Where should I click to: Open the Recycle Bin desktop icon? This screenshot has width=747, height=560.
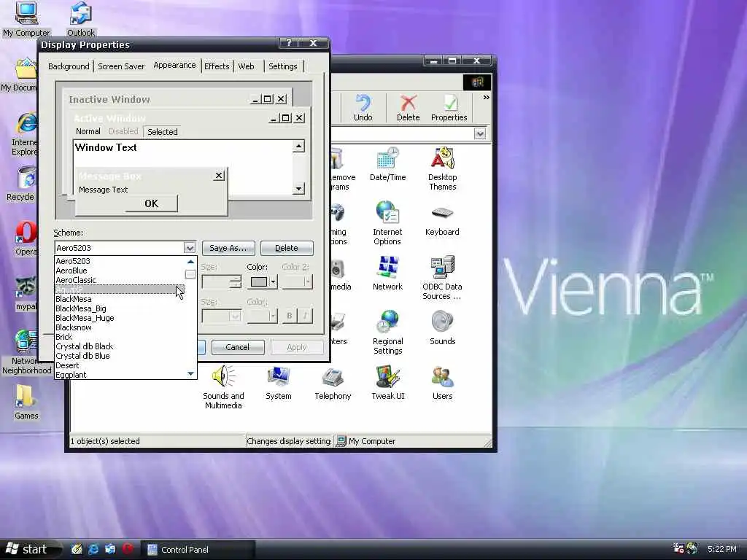tap(20, 184)
